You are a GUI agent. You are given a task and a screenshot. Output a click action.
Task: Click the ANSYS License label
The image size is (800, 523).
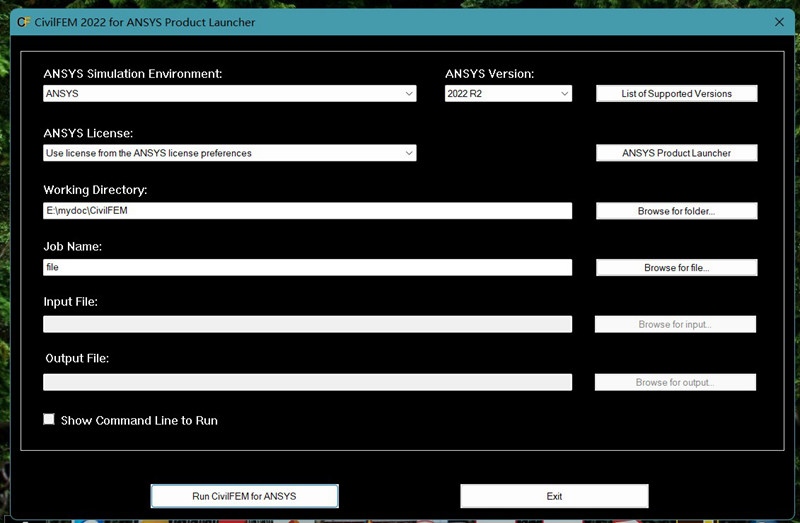[88, 133]
